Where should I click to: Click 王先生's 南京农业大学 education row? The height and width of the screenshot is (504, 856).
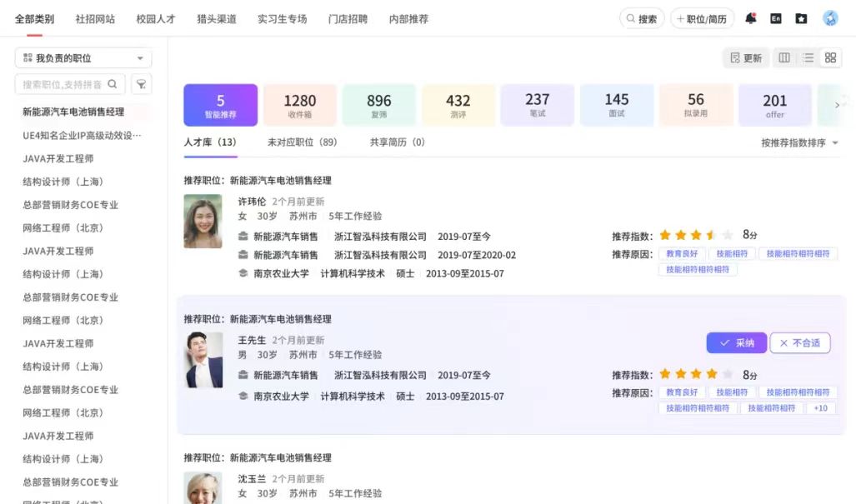[x=371, y=396]
